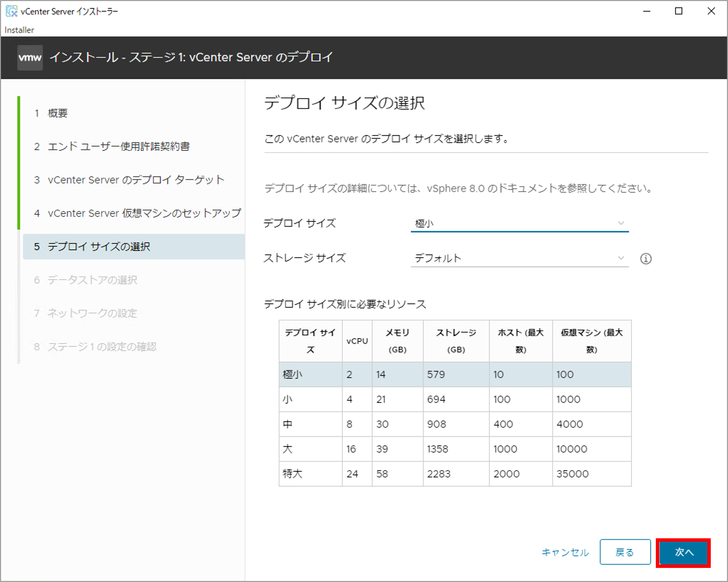Click the vCenter Server installer title bar icon
728x582 pixels.
tap(11, 11)
